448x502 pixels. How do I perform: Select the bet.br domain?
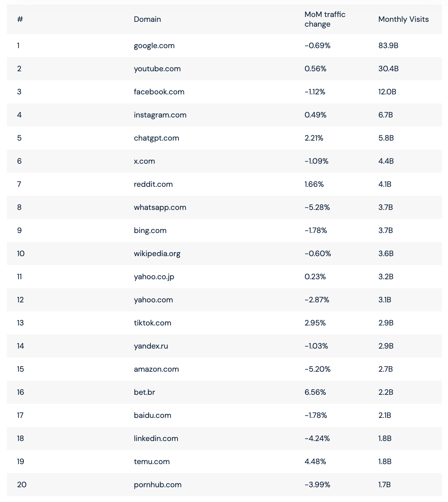pos(144,392)
